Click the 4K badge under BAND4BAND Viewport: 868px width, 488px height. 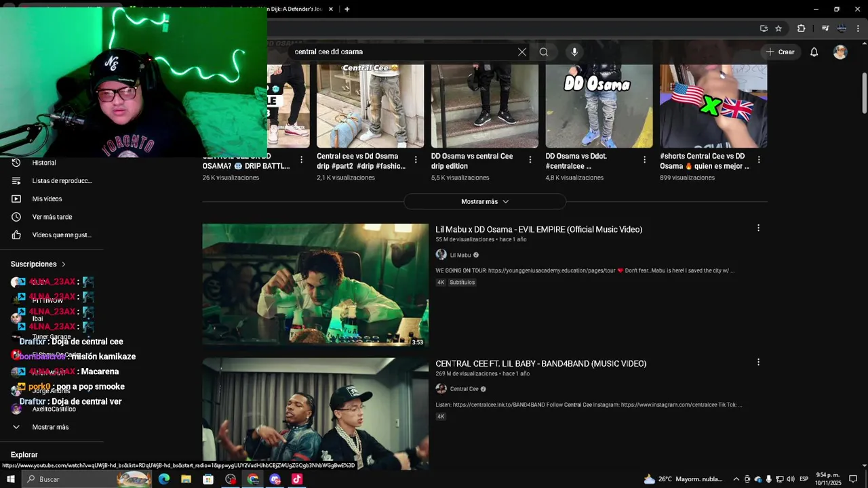[441, 416]
